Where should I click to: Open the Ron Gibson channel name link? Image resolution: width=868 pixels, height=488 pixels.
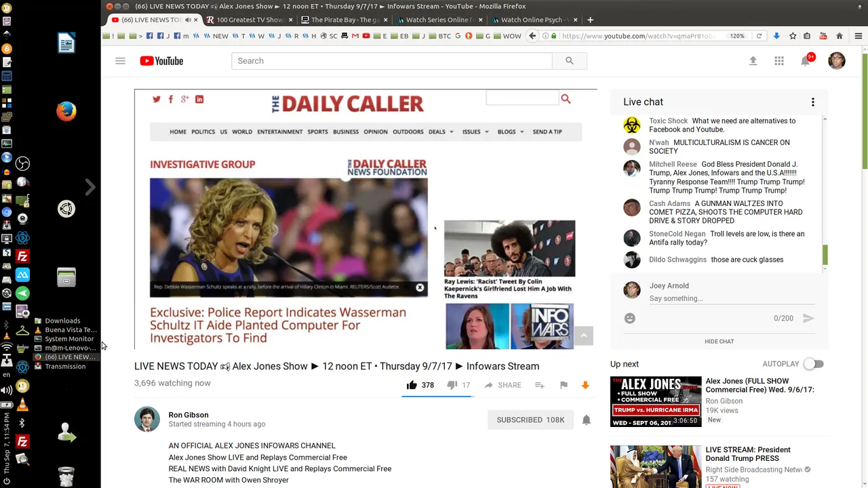(x=189, y=415)
